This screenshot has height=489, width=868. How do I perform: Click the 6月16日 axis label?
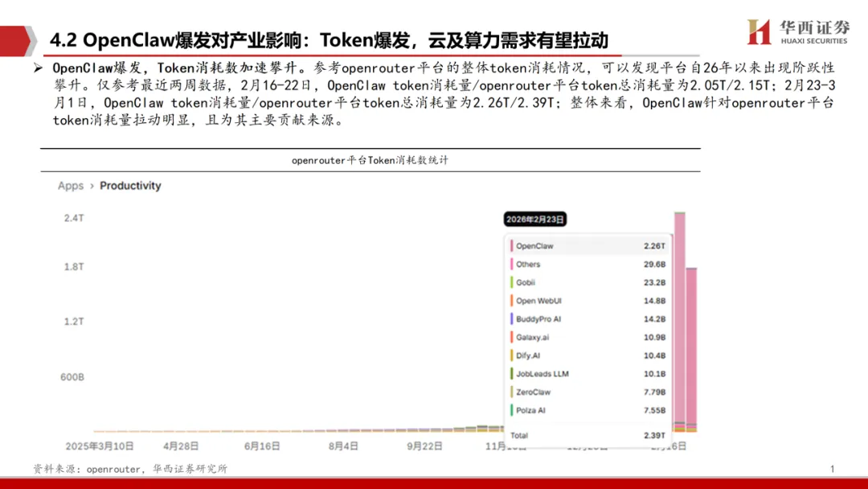point(262,446)
